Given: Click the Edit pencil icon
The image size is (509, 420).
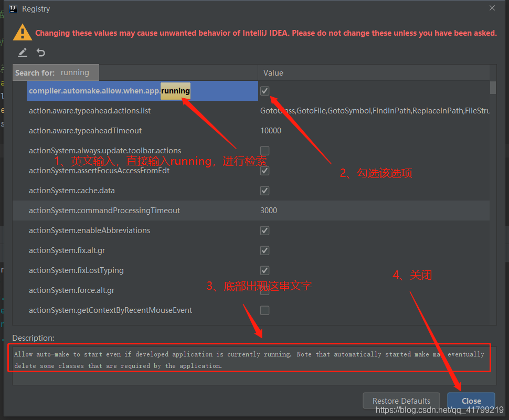Looking at the screenshot, I should tap(23, 52).
